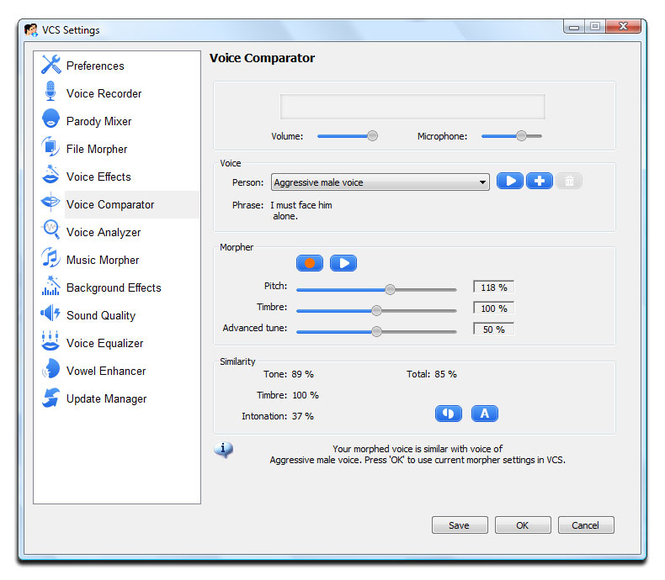Click the info speech bubble icon
Viewport: 665px width, 580px height.
224,449
